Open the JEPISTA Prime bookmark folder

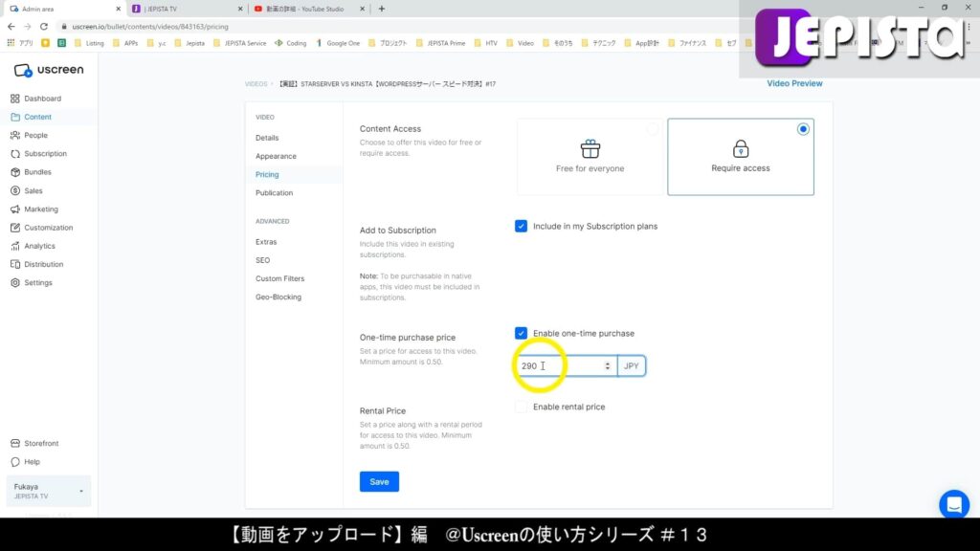tap(441, 43)
